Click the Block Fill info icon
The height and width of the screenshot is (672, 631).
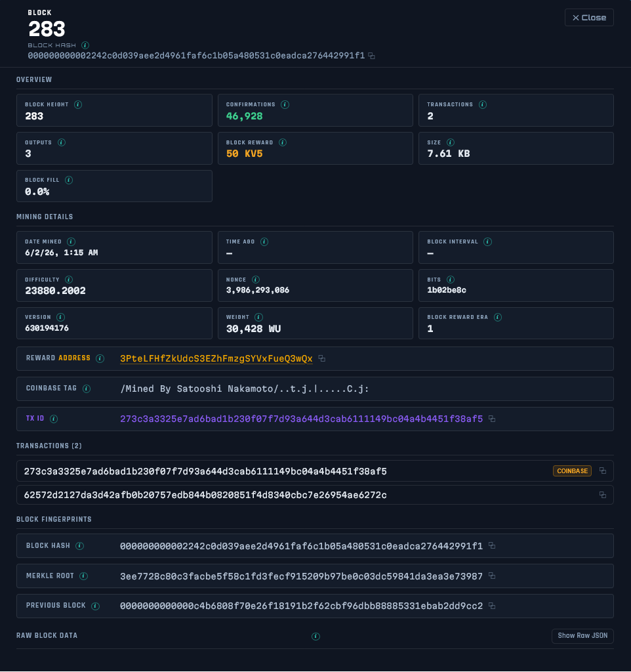point(68,180)
